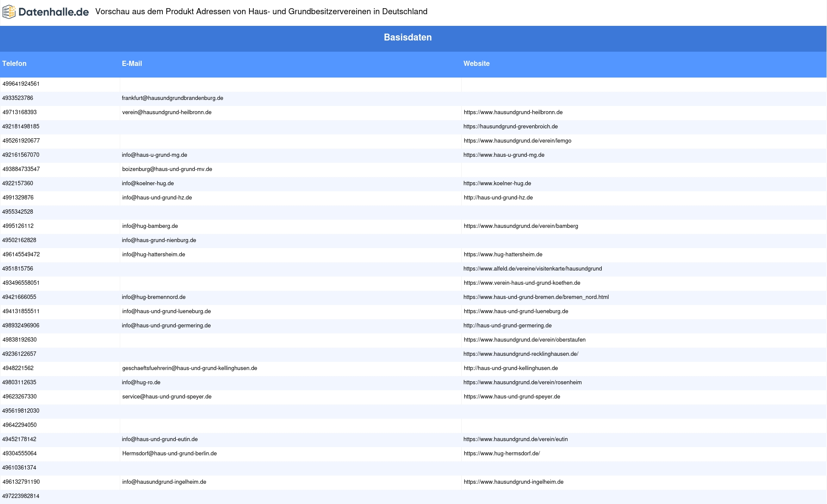Select phone number 499641924561
Image resolution: width=827 pixels, height=504 pixels.
click(x=21, y=84)
